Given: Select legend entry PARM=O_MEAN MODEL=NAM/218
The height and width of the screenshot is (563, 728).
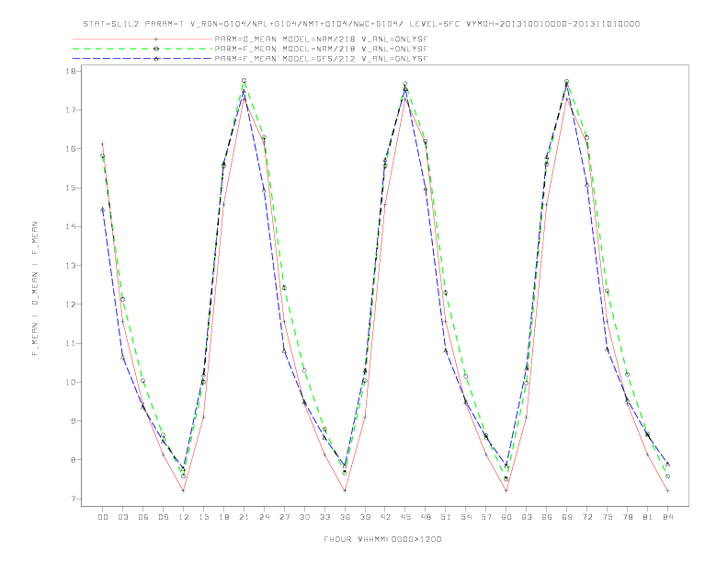Looking at the screenshot, I should (321, 39).
